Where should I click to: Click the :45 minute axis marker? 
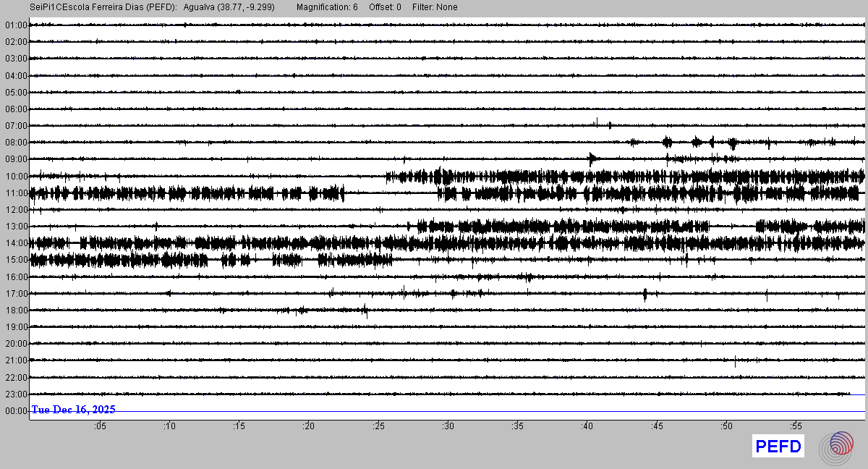pos(657,426)
